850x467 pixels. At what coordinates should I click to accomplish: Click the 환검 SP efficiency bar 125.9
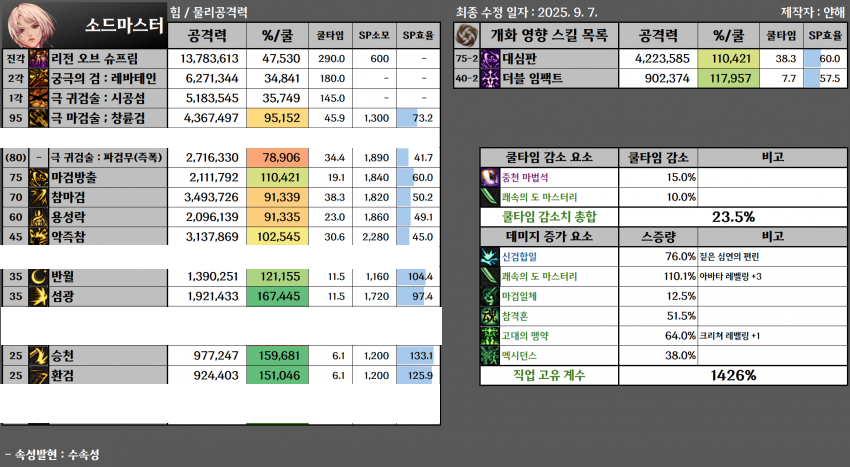click(x=417, y=376)
